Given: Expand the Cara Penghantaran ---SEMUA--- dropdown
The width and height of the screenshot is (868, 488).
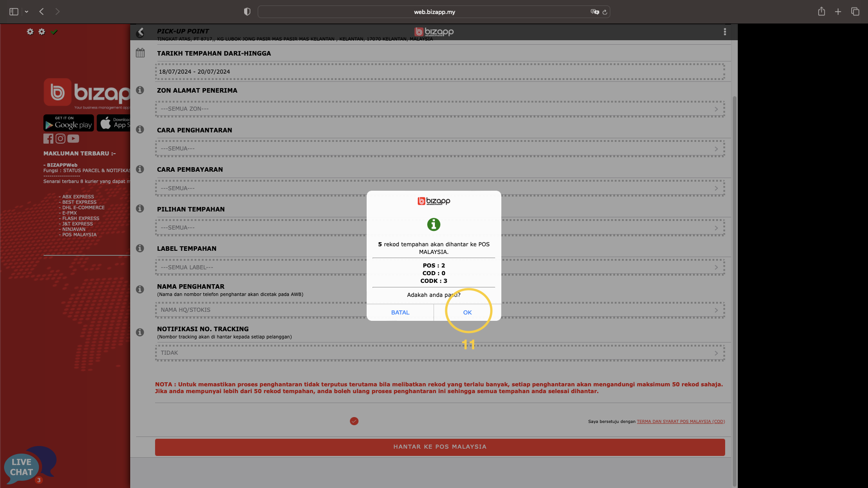Looking at the screenshot, I should pos(440,149).
